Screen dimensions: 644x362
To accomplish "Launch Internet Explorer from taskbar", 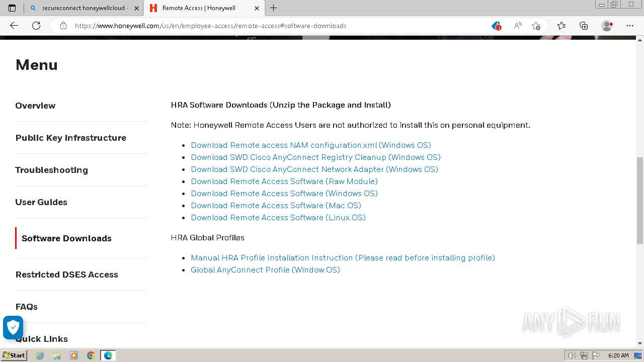I will pos(40,355).
